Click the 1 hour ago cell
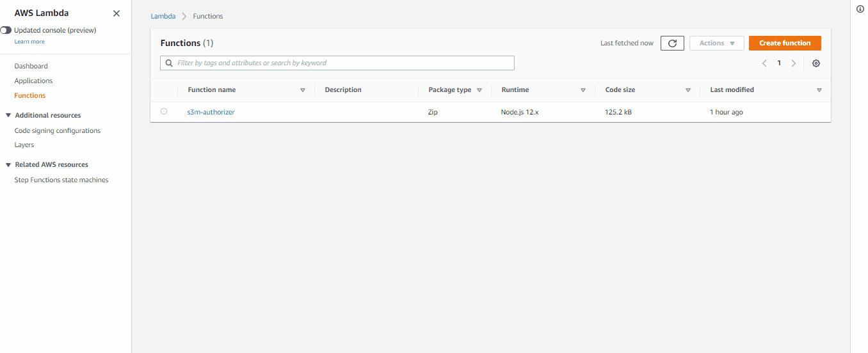868x353 pixels. click(727, 112)
